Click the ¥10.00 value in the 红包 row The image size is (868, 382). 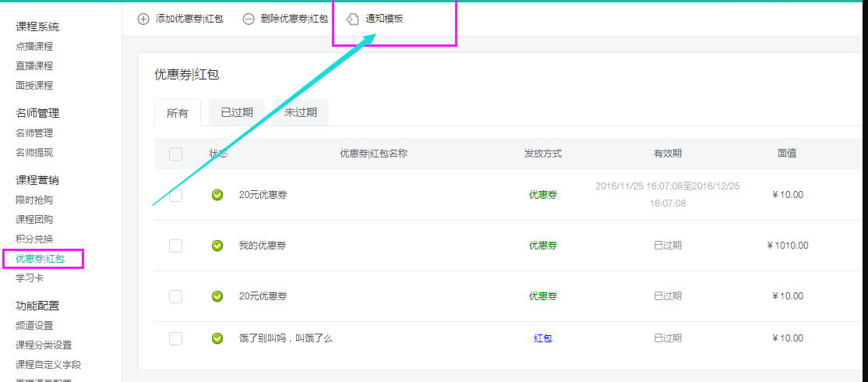coord(788,338)
